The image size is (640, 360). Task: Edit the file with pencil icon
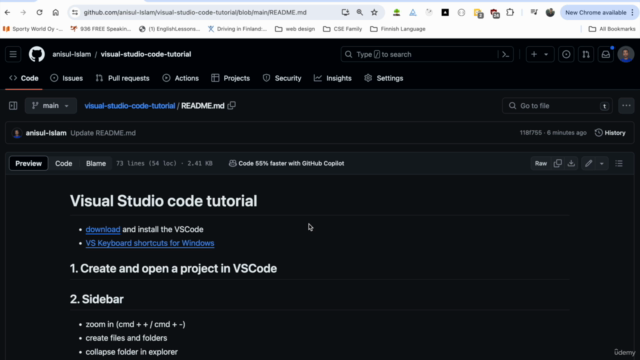[x=588, y=163]
